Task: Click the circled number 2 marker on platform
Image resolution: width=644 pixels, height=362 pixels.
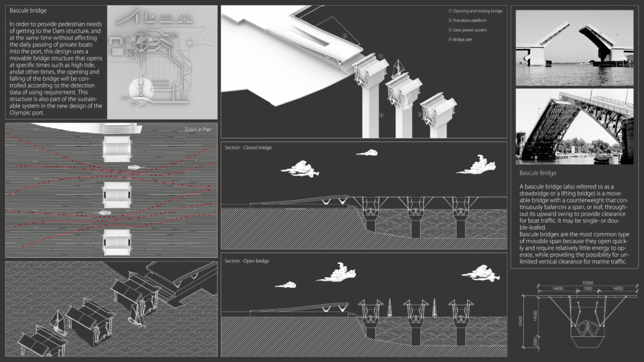Action: [345, 36]
